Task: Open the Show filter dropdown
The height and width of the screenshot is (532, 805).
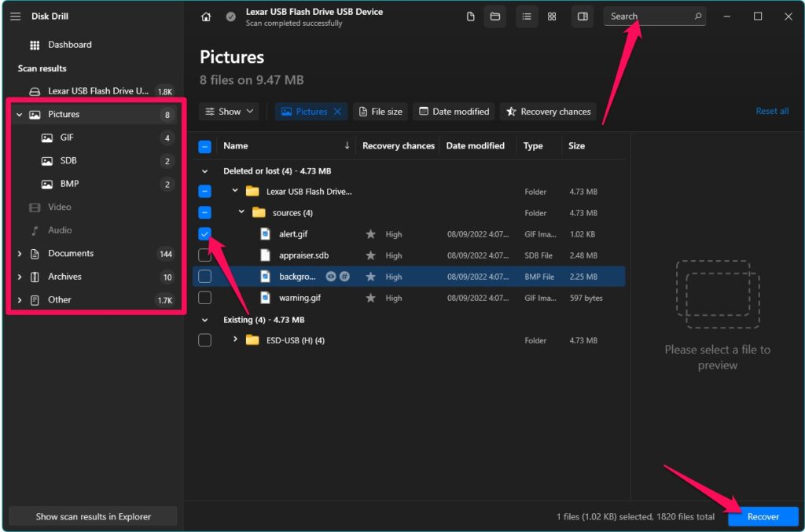Action: 228,111
